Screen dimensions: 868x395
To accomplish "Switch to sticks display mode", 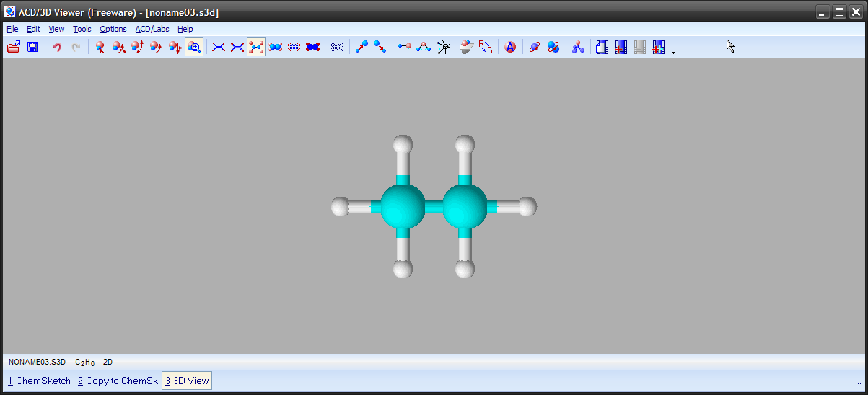I will point(237,48).
